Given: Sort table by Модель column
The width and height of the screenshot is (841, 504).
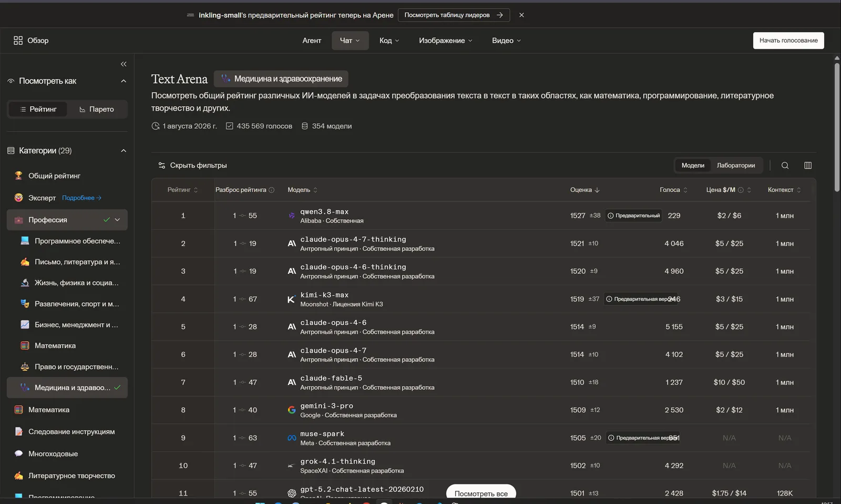Looking at the screenshot, I should [x=303, y=190].
